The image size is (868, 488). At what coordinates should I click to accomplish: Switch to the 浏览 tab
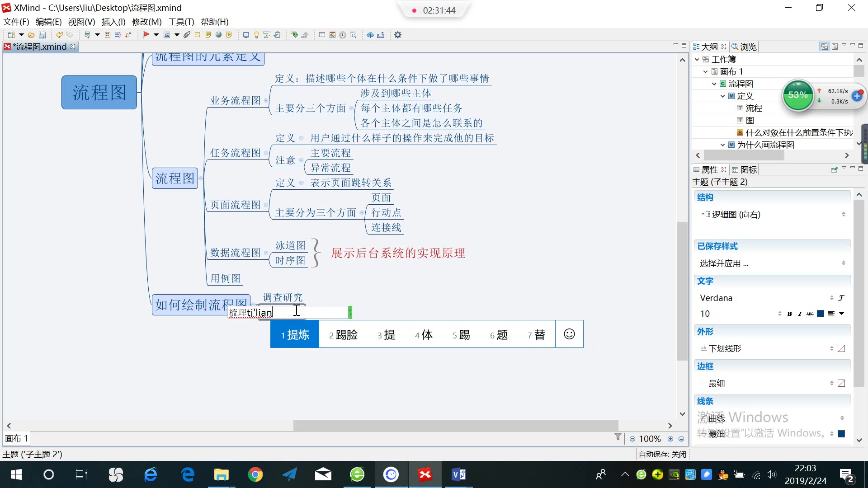click(x=744, y=47)
